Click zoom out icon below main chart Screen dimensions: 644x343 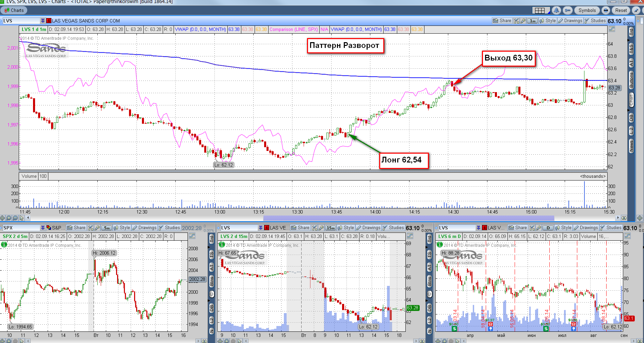(x=15, y=218)
